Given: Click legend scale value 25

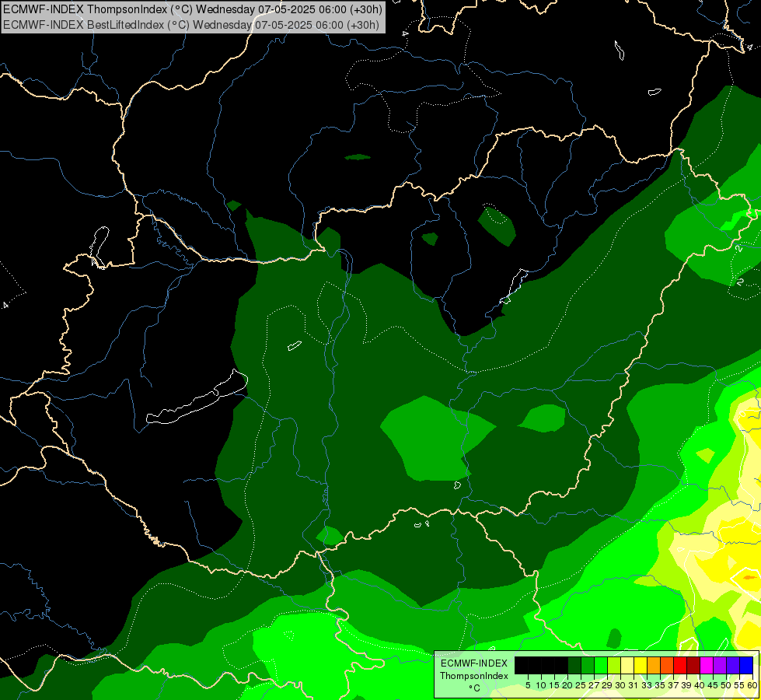Looking at the screenshot, I should (581, 685).
